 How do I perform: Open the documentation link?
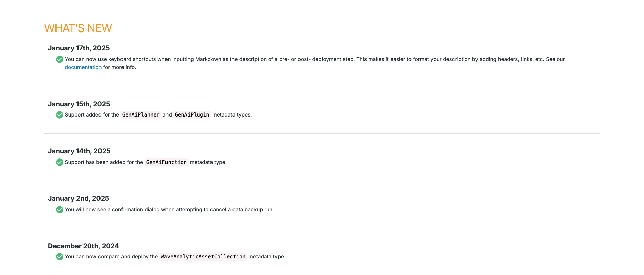pos(83,67)
